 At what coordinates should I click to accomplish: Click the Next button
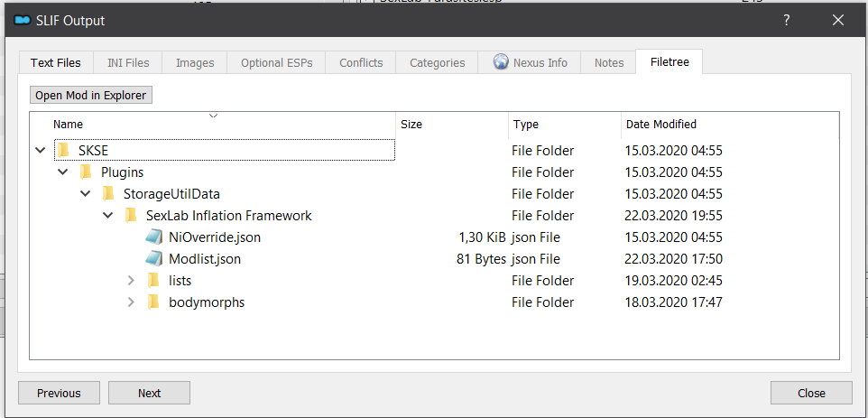tap(150, 393)
